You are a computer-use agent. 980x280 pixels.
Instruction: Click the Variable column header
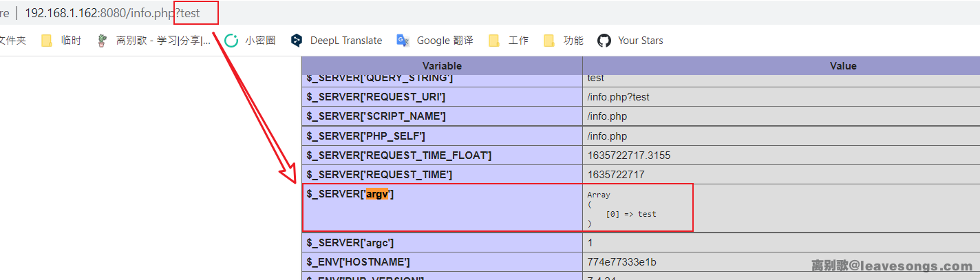(x=442, y=66)
